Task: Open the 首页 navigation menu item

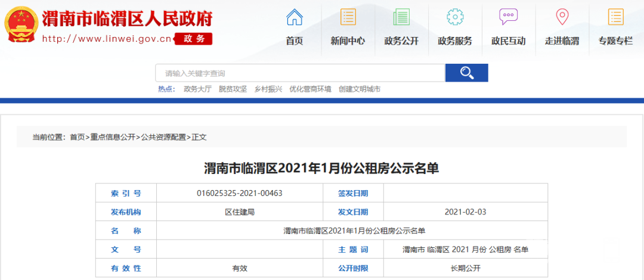Action: [295, 41]
